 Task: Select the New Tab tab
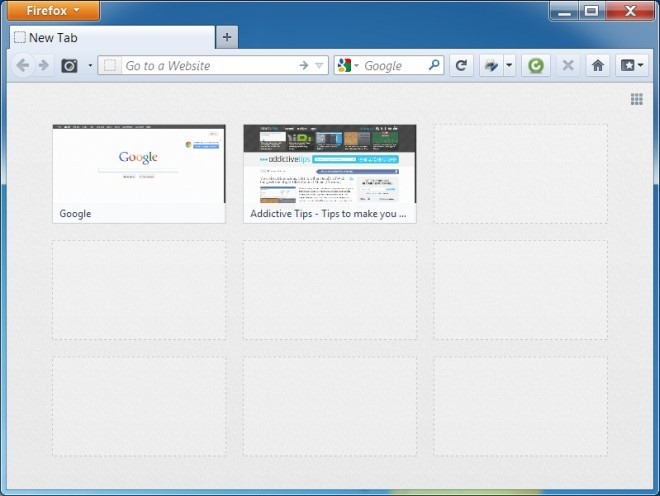click(112, 38)
